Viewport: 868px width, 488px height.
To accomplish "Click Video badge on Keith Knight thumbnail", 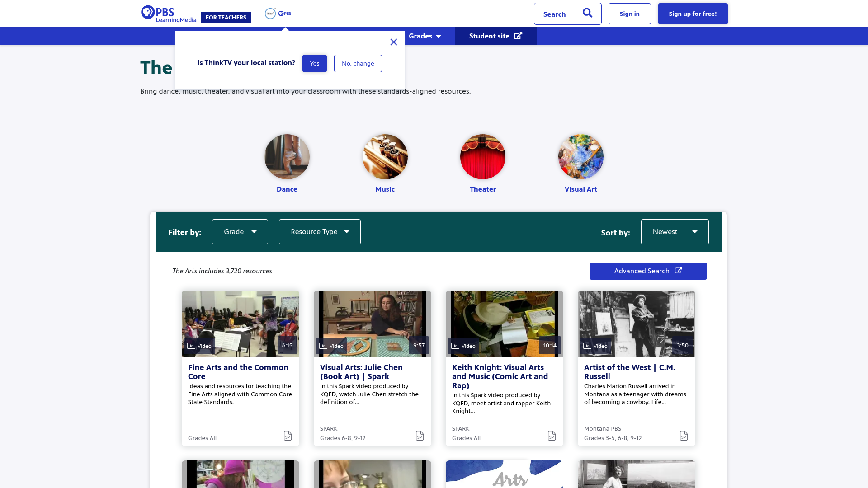I will click(x=463, y=346).
